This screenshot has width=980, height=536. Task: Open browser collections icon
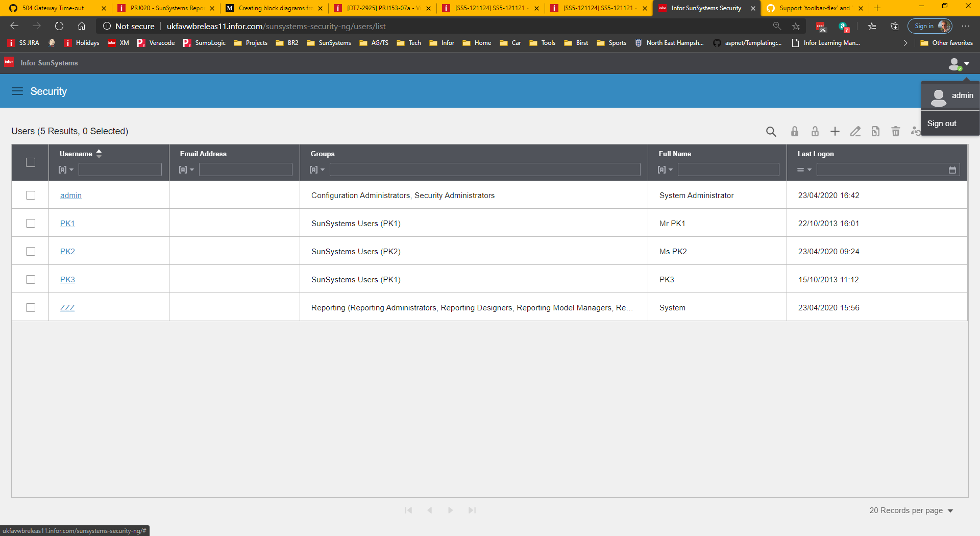tap(895, 26)
